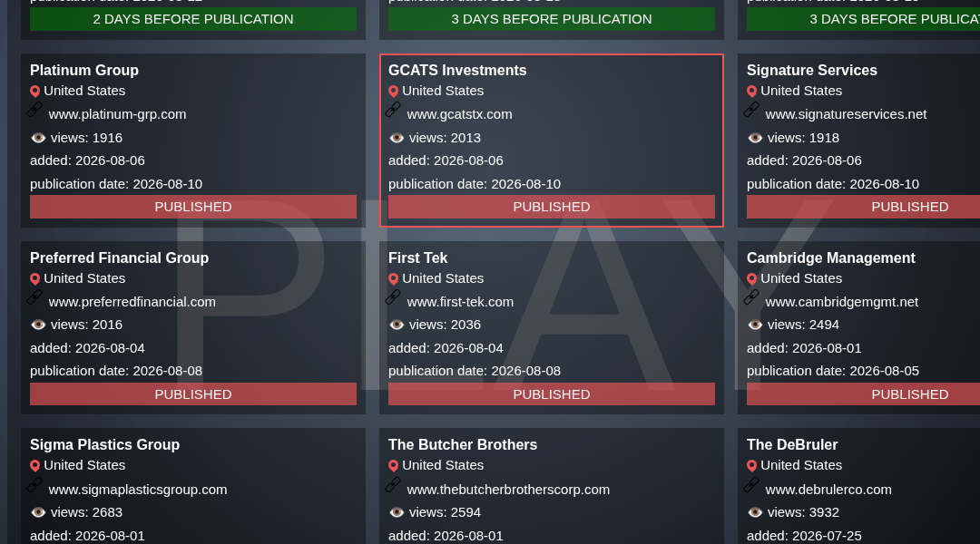Visit www.preferredfinancial.com link
Viewport: 980px width, 544px height.
pyautogui.click(x=132, y=302)
